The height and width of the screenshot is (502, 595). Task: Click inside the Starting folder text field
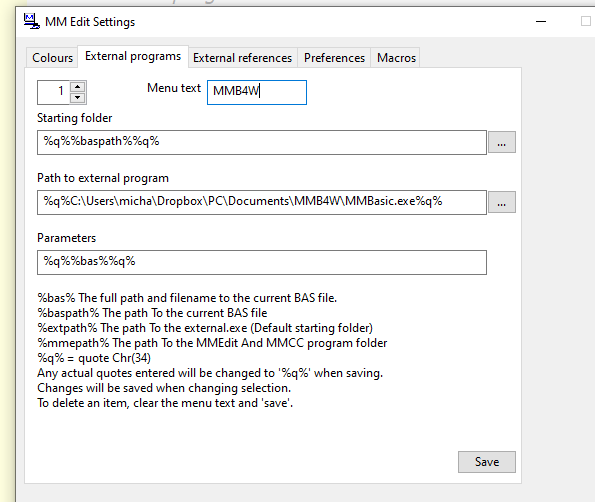click(262, 142)
